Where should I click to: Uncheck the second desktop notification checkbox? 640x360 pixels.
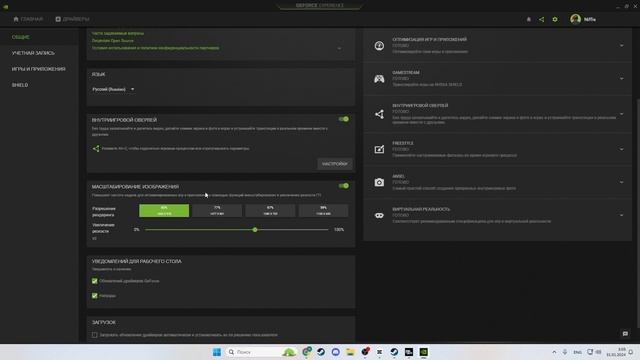click(x=95, y=296)
